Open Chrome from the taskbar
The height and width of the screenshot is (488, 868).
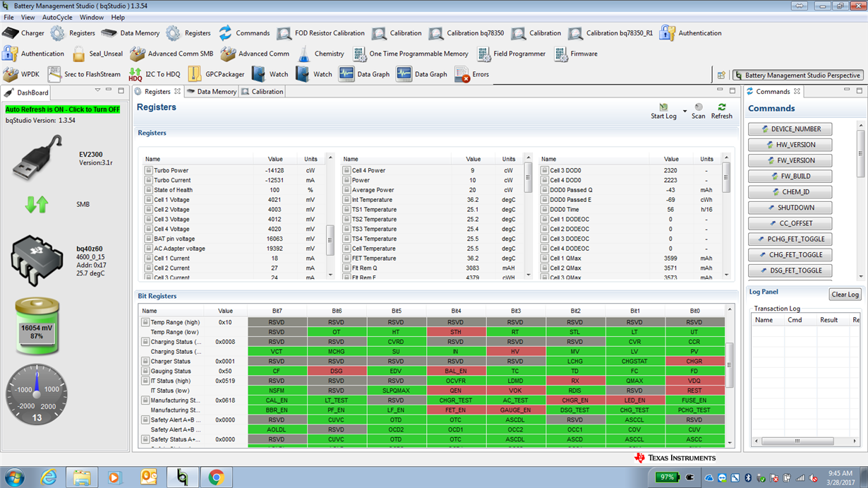pyautogui.click(x=216, y=477)
